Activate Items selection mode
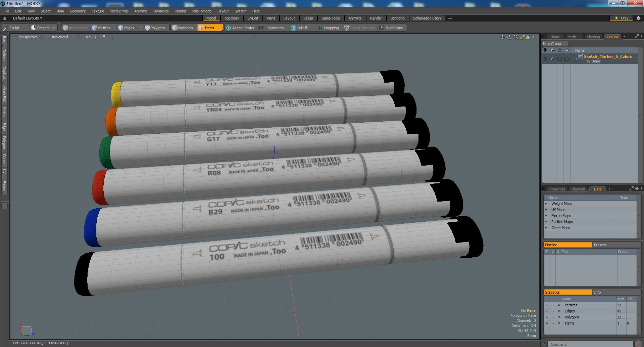The width and height of the screenshot is (644, 347). [210, 28]
